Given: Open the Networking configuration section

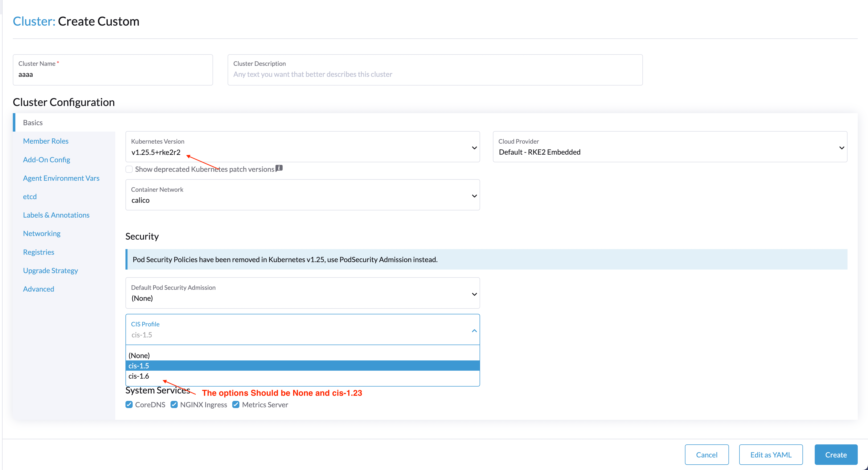Looking at the screenshot, I should (41, 233).
